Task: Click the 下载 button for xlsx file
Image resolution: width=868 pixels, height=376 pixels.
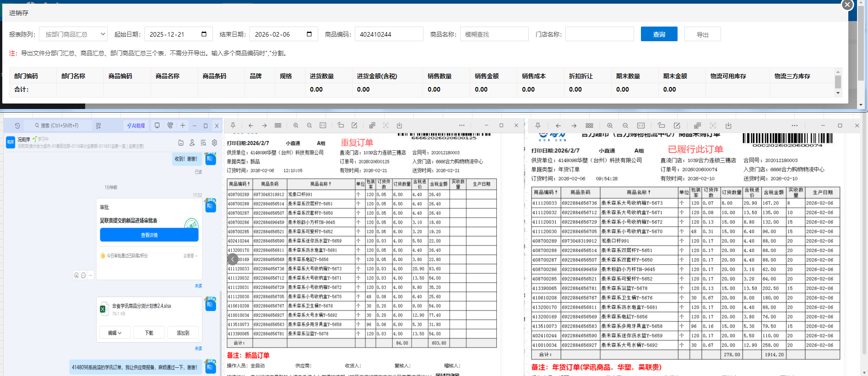Action: [x=149, y=333]
